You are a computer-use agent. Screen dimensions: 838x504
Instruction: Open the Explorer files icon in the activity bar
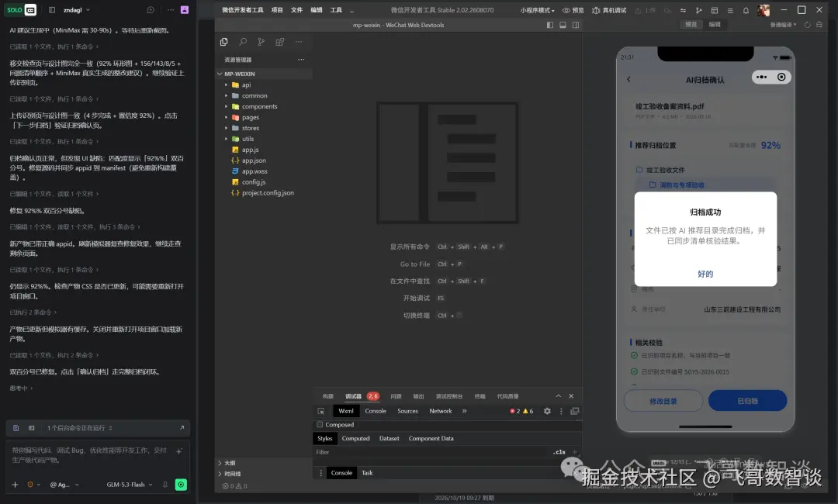point(224,42)
